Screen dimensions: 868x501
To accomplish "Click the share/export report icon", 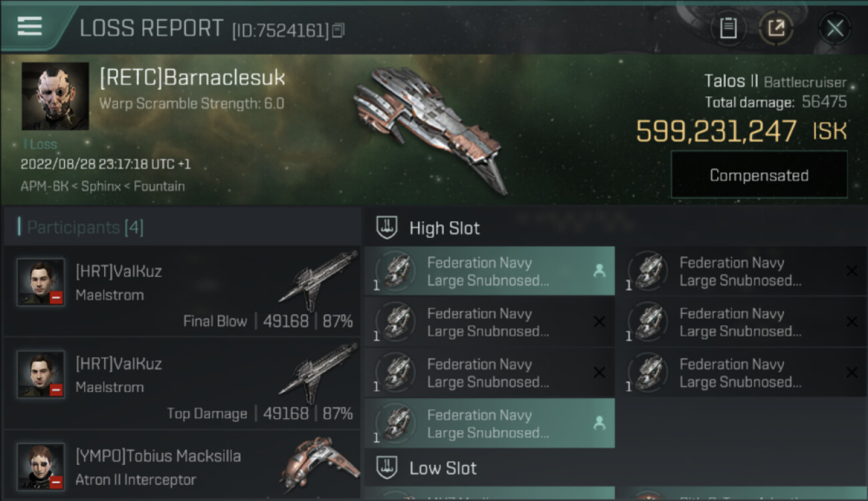I will (776, 28).
